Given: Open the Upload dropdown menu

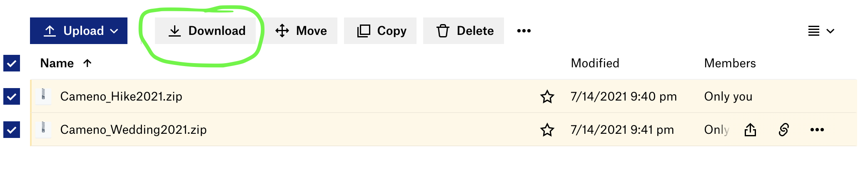Looking at the screenshot, I should (79, 31).
